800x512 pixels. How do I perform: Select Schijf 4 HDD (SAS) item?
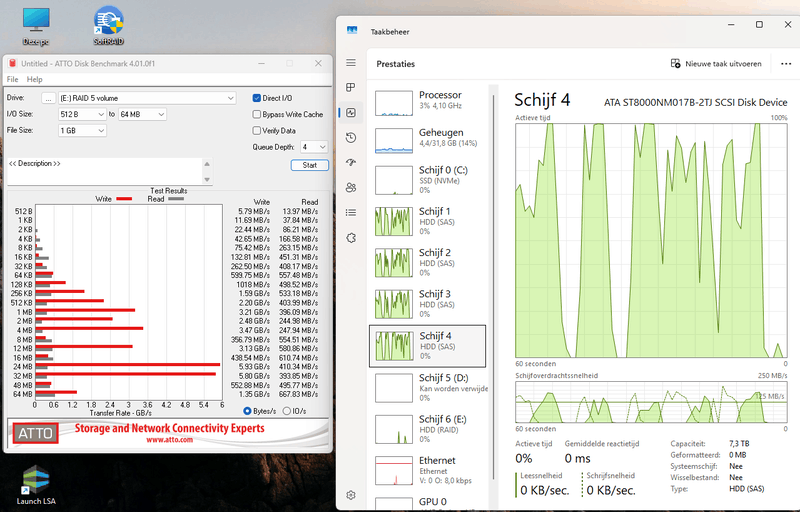click(x=428, y=346)
